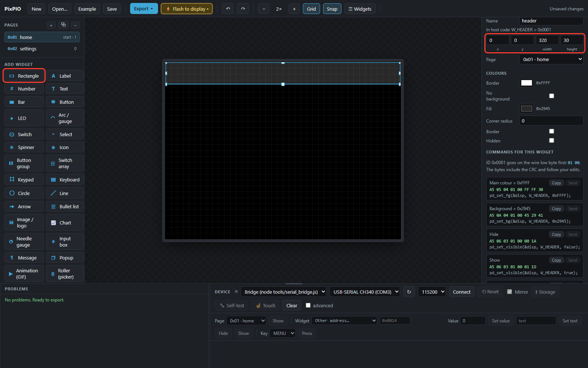Add an LED widget
Screen dimensions: 588x368
pos(24,118)
